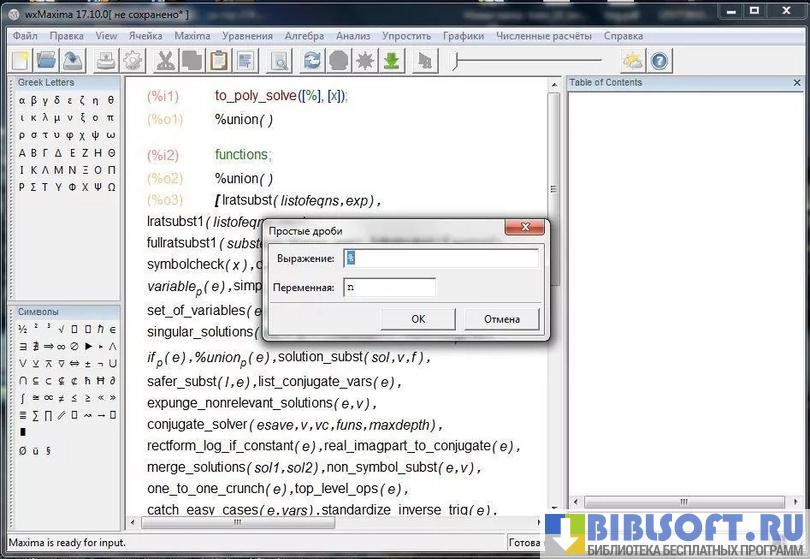Click the Open file folder icon
This screenshot has height=559, width=810.
pos(46,61)
